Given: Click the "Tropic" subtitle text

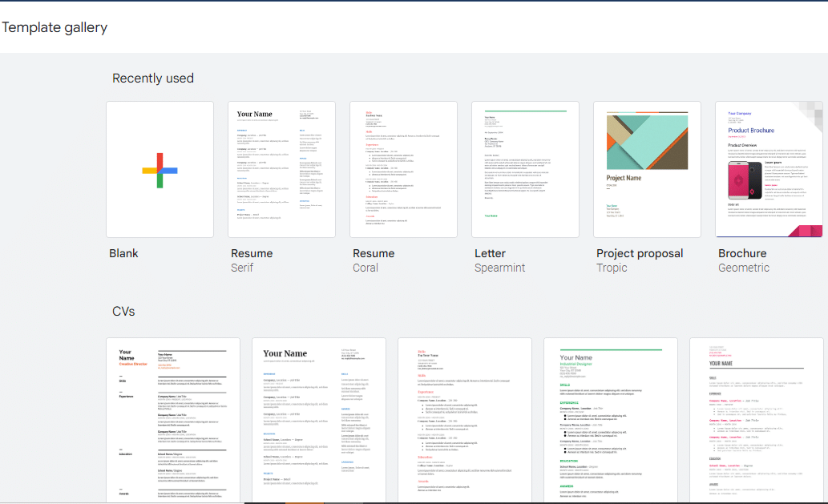Looking at the screenshot, I should coord(612,268).
